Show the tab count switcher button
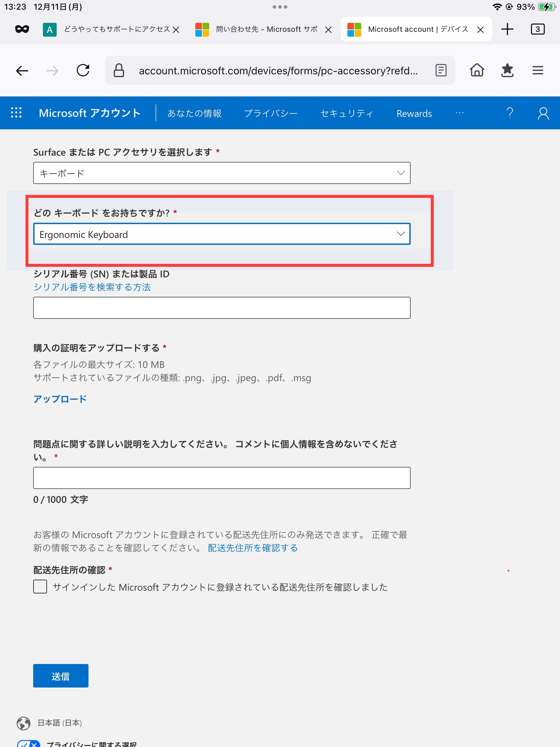 click(538, 29)
